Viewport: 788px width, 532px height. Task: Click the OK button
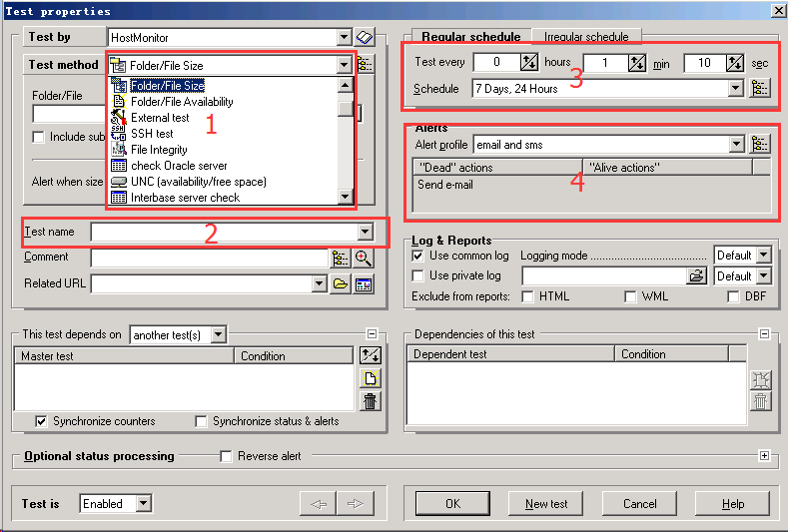[x=452, y=504]
